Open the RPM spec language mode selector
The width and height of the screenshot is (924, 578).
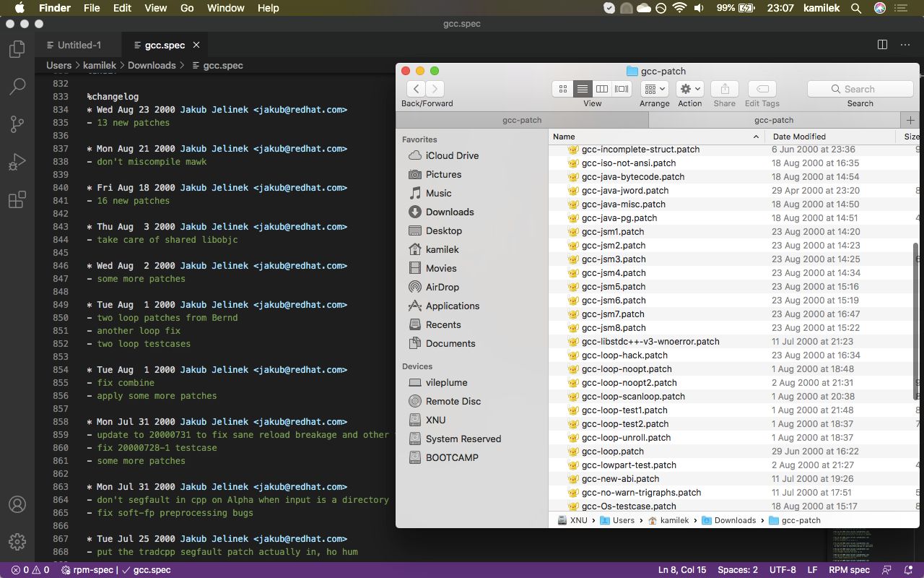click(x=849, y=569)
